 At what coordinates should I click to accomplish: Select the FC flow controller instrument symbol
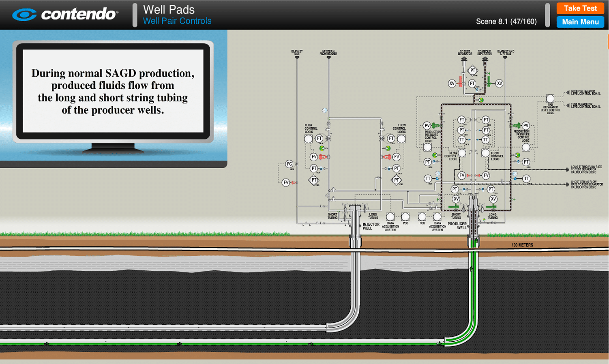pyautogui.click(x=289, y=164)
